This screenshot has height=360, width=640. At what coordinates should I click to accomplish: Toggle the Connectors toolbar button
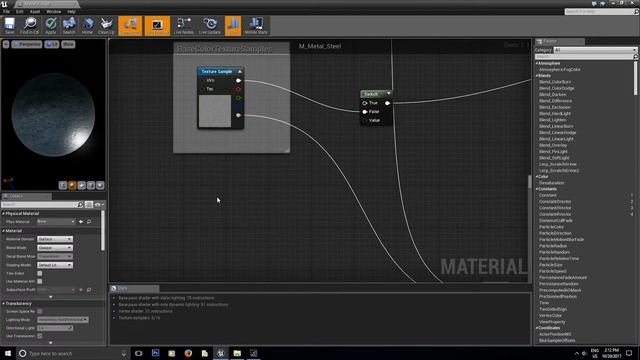tap(130, 26)
